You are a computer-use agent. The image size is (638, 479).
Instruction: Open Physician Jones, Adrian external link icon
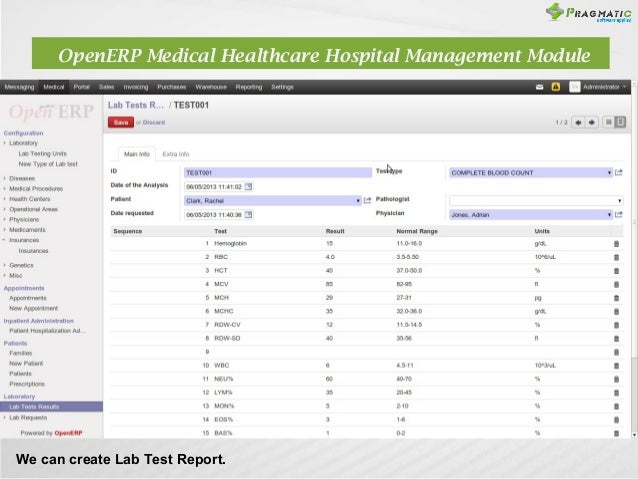619,214
